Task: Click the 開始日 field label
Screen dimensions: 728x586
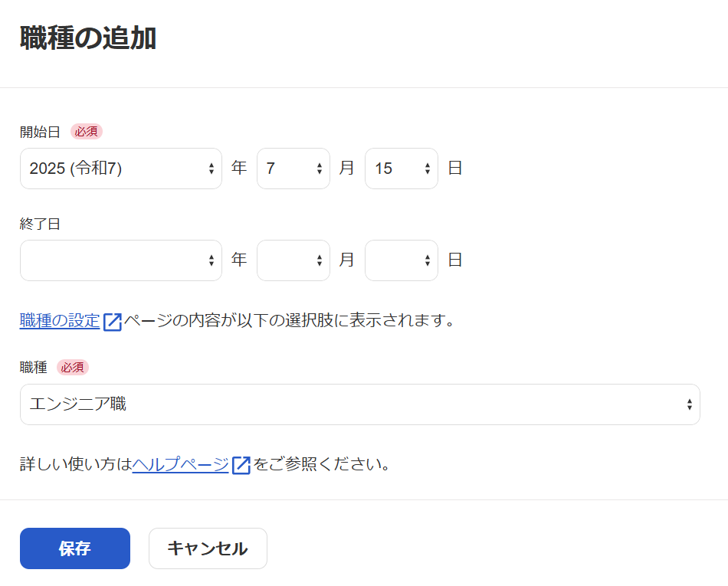Action: pos(40,132)
